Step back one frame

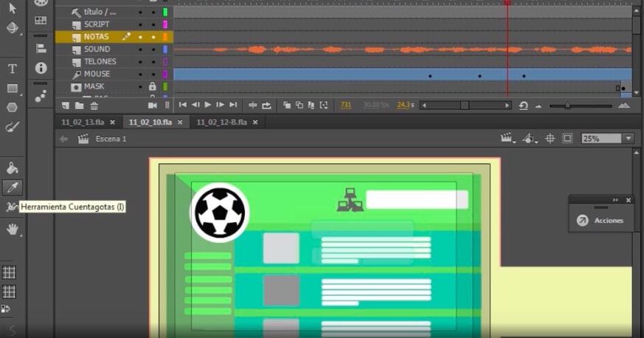[x=195, y=105]
